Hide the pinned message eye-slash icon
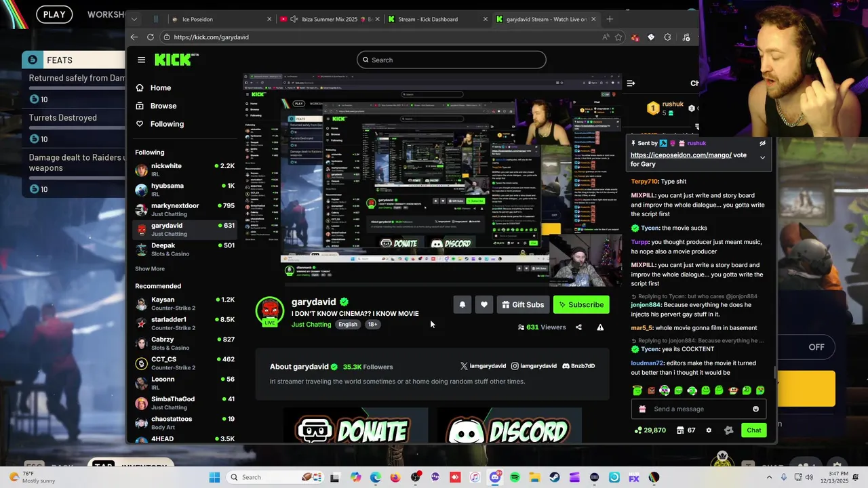This screenshot has width=868, height=488. click(x=762, y=144)
